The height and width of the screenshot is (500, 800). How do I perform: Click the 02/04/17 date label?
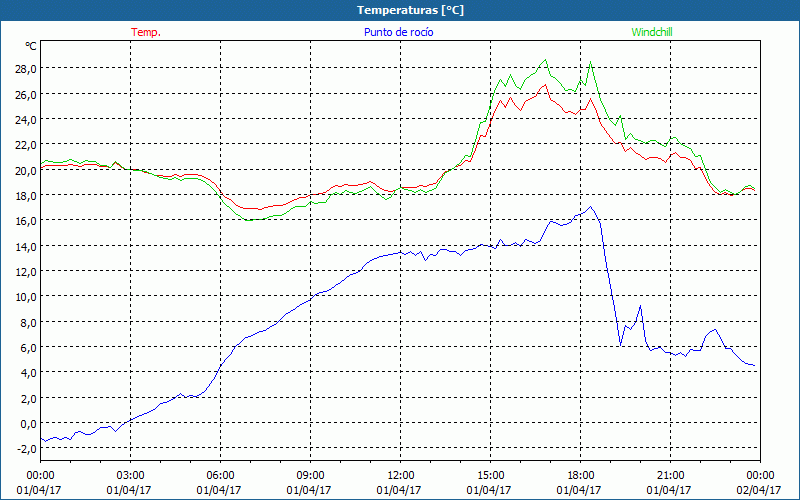[x=759, y=490]
